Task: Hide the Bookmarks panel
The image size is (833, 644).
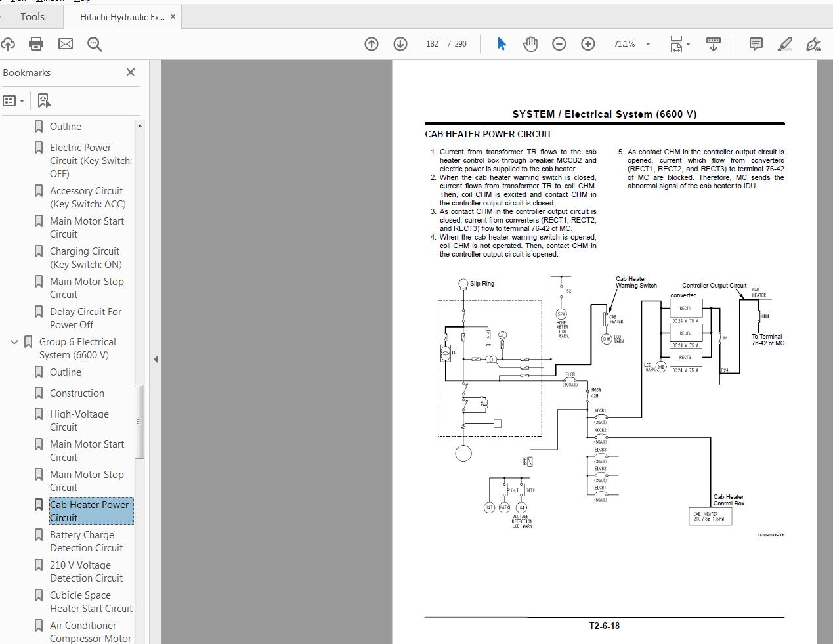Action: pyautogui.click(x=130, y=72)
